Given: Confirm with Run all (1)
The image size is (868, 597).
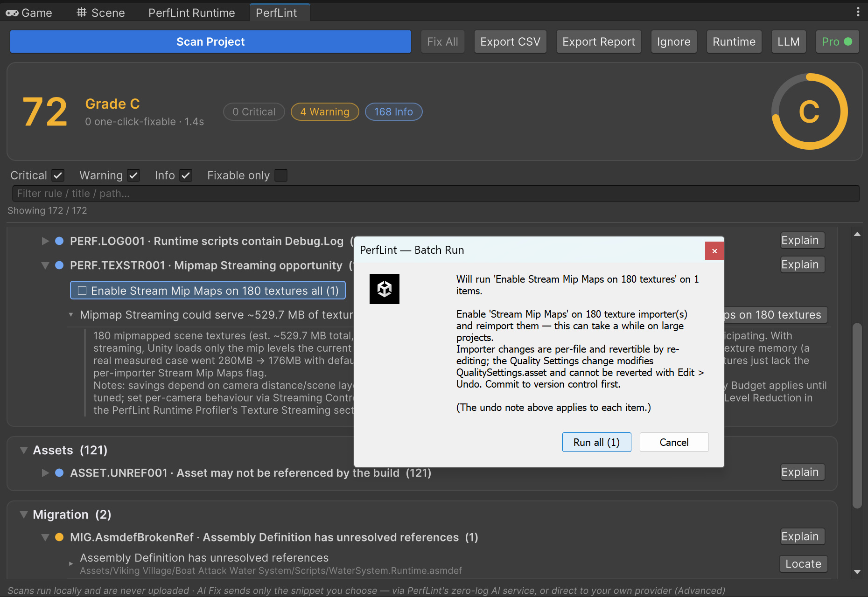Looking at the screenshot, I should pos(596,442).
